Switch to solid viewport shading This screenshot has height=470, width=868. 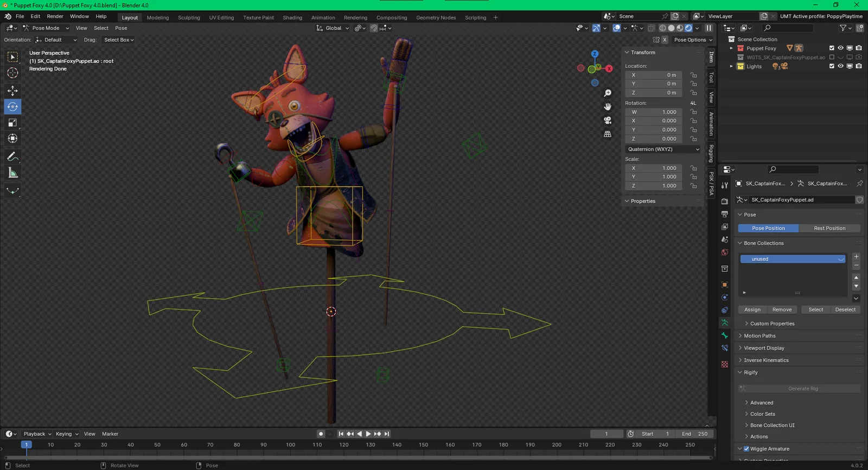tap(671, 28)
